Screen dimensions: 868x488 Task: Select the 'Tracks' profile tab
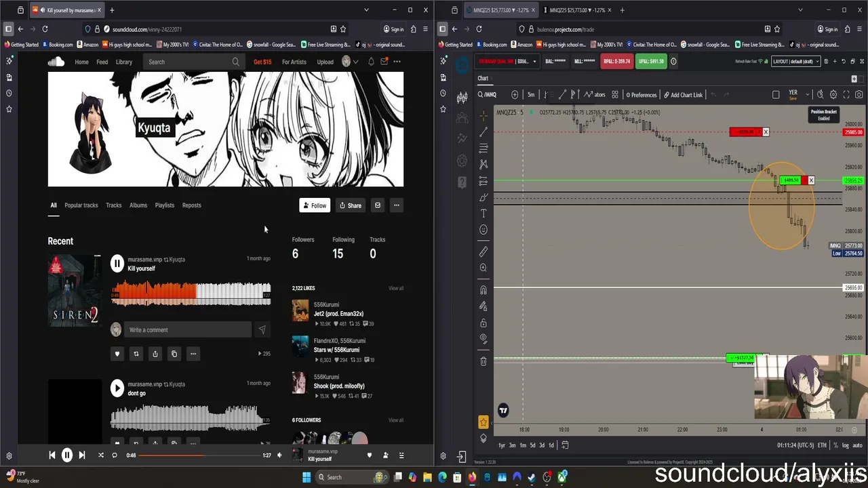click(x=113, y=205)
